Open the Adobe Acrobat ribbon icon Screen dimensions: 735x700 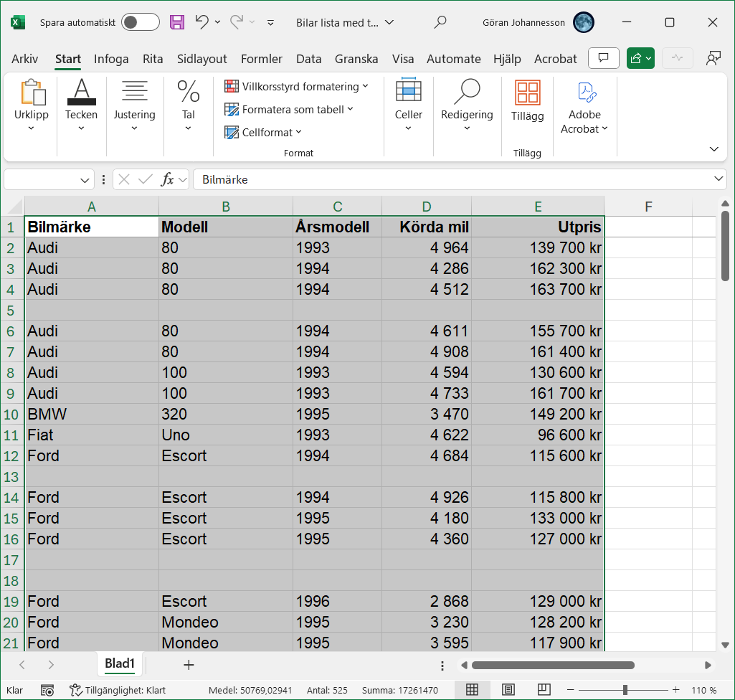click(x=584, y=108)
